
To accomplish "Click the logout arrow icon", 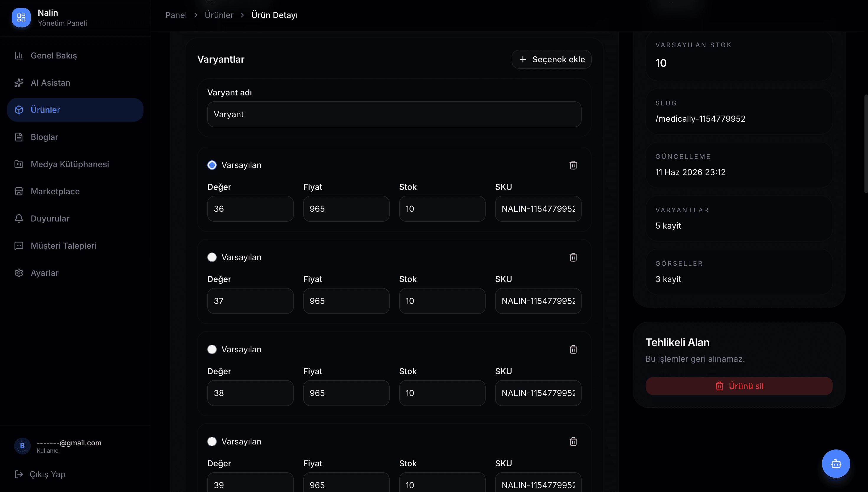I will coord(19,474).
